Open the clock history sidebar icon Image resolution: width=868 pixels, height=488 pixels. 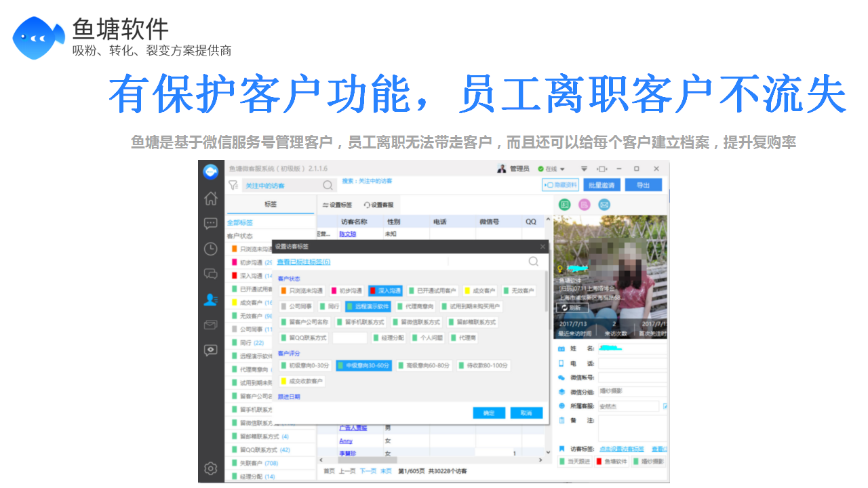[211, 249]
